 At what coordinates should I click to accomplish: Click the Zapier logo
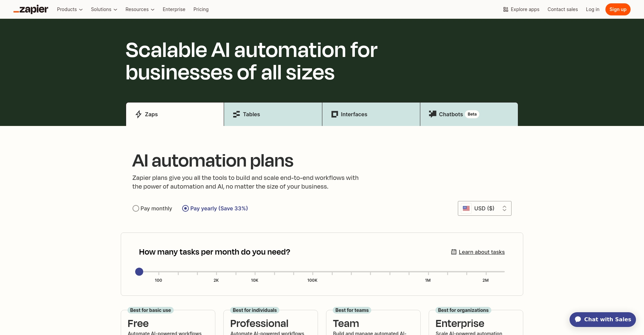coord(31,9)
